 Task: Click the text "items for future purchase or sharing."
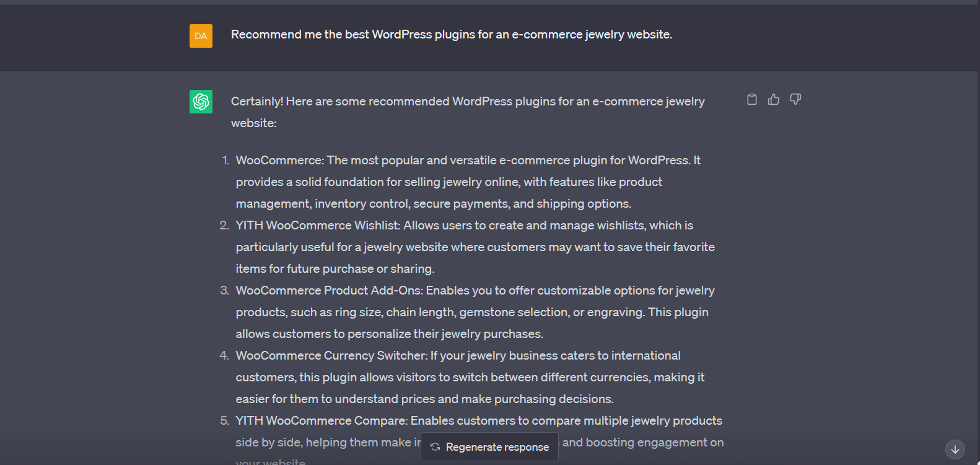[335, 269]
